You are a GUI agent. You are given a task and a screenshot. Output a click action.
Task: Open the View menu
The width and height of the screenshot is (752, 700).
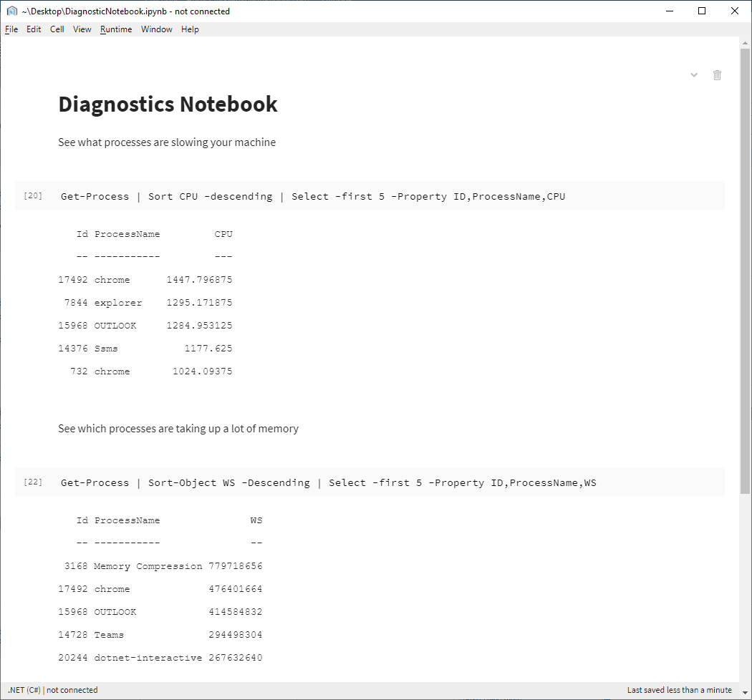coord(82,29)
